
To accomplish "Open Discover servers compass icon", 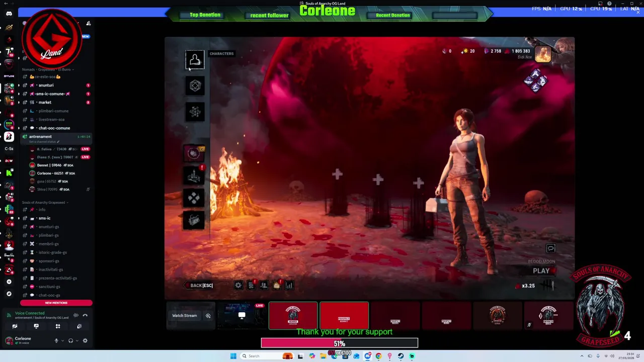I will point(9,294).
